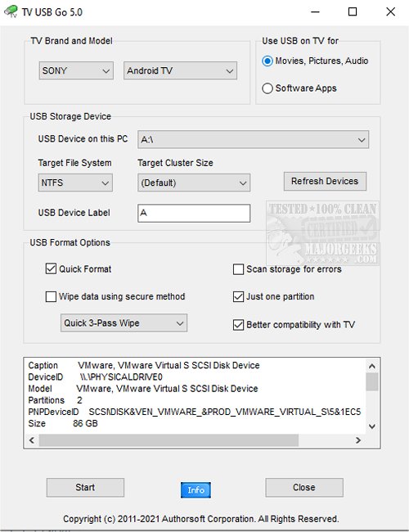Enable Scan storage for errors

pos(238,269)
